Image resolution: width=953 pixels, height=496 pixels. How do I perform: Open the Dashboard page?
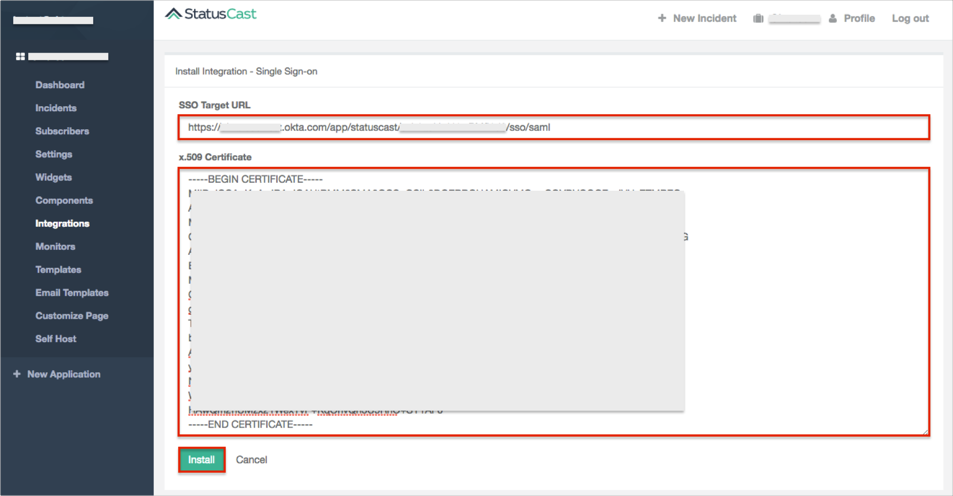click(x=60, y=85)
